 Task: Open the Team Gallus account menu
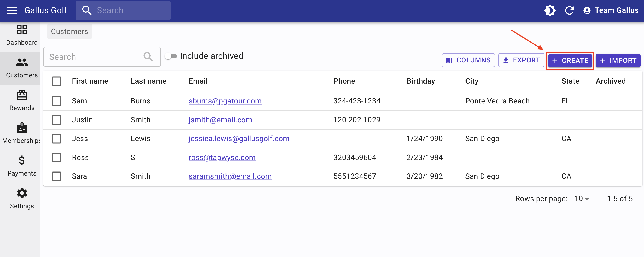[x=611, y=10]
